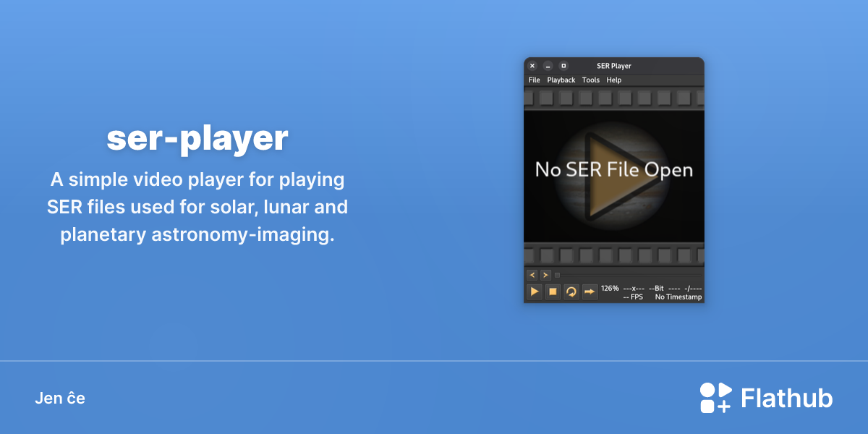Click the 126% zoom value
This screenshot has height=434, width=868.
pyautogui.click(x=610, y=288)
